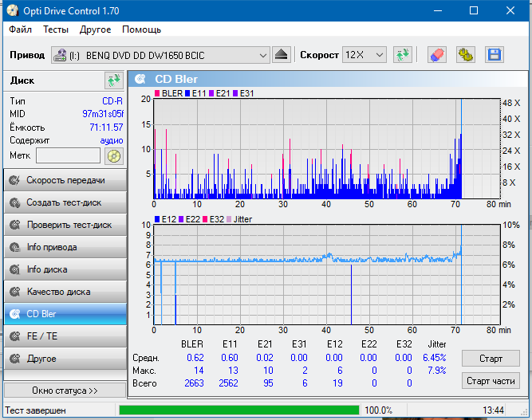Open the Файл menu
This screenshot has height=420, width=532.
(21, 29)
